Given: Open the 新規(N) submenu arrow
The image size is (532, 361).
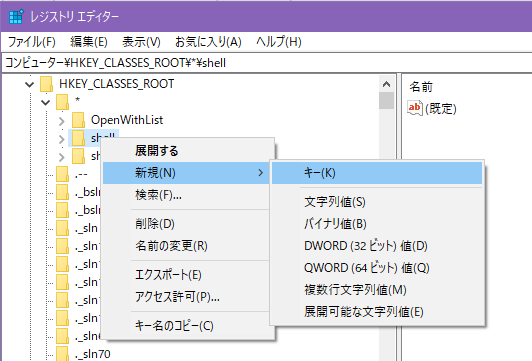Looking at the screenshot, I should [261, 173].
